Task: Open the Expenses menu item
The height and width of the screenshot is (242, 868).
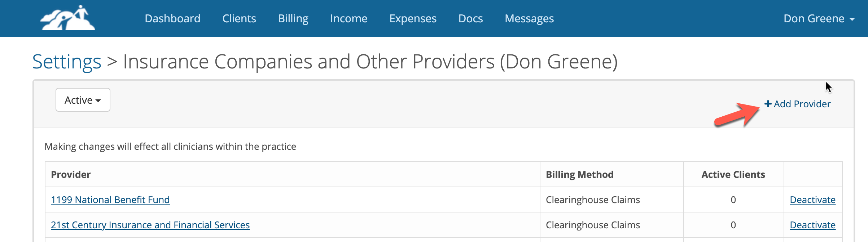Action: (x=413, y=18)
